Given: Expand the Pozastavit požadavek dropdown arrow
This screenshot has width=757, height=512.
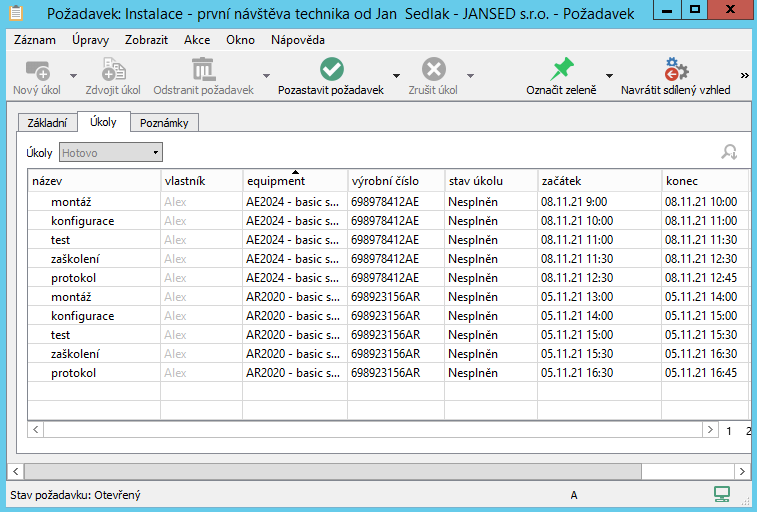Looking at the screenshot, I should coord(396,76).
